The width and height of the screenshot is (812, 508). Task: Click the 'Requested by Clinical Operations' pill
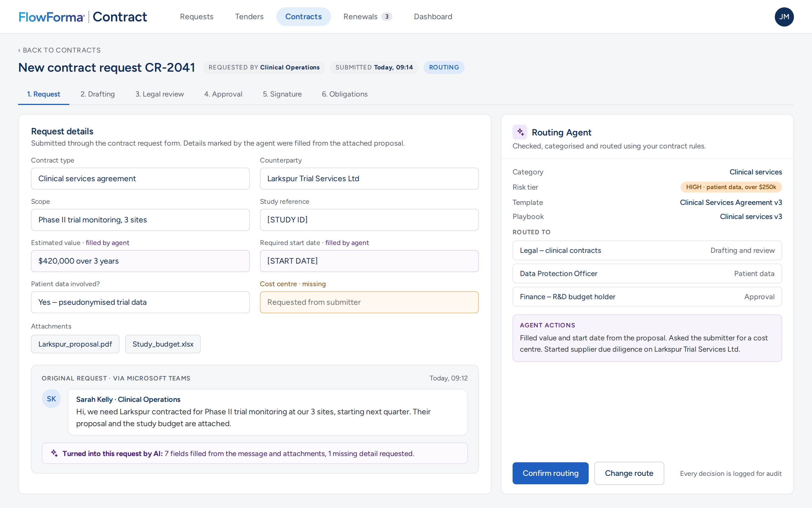[x=264, y=67]
